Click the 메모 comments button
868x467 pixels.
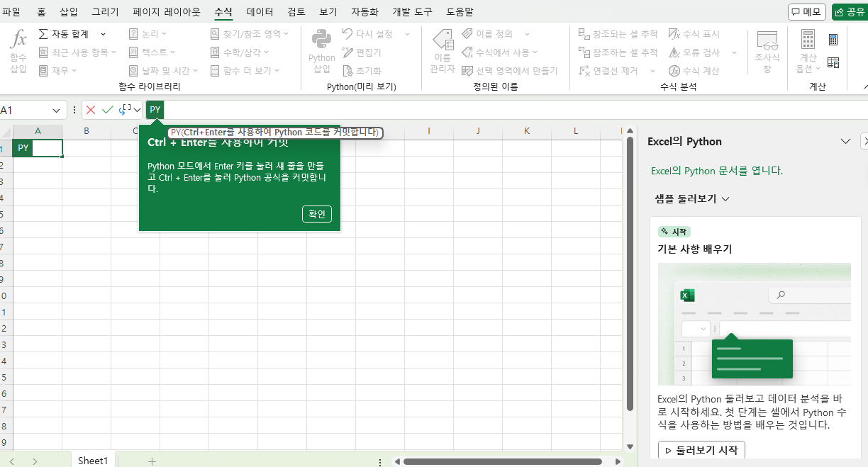(x=807, y=12)
